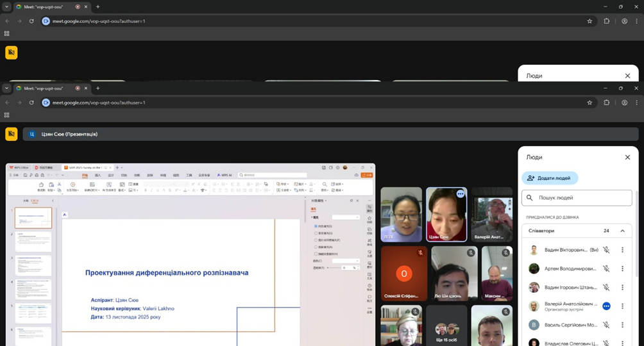Open three-dot menu for Артем Володимирович
This screenshot has height=346, width=644.
(622, 268)
